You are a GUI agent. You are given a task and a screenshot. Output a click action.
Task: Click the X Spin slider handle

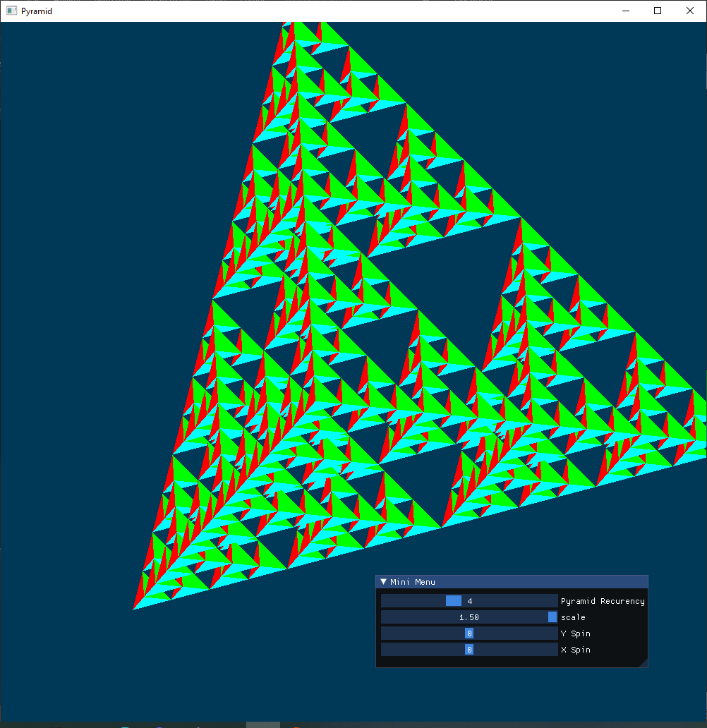pos(469,649)
